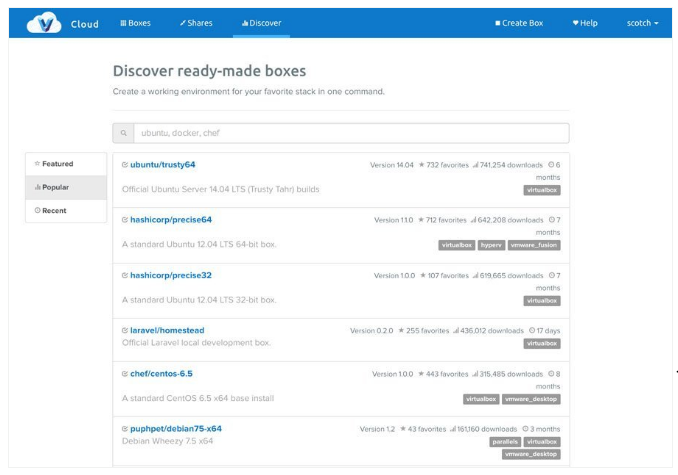Open the chef/centos-6.5 box

(x=161, y=373)
